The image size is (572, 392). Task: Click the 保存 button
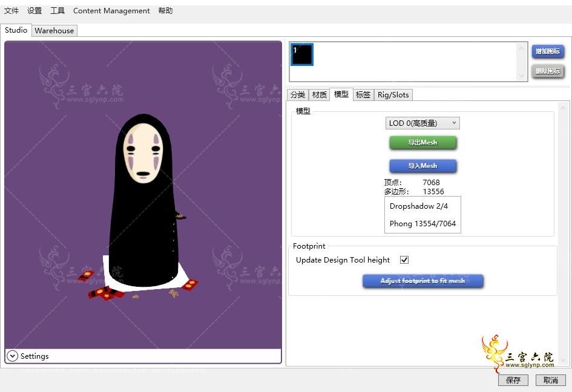tap(513, 381)
